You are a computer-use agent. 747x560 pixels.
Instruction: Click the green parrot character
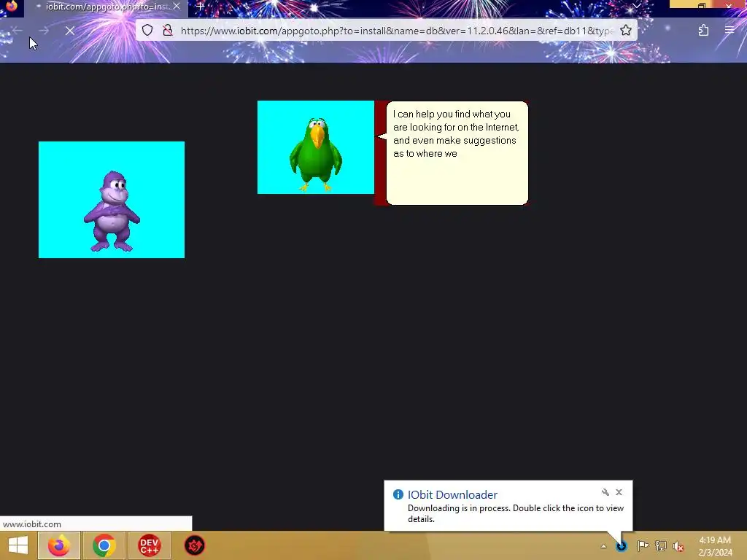(x=316, y=155)
